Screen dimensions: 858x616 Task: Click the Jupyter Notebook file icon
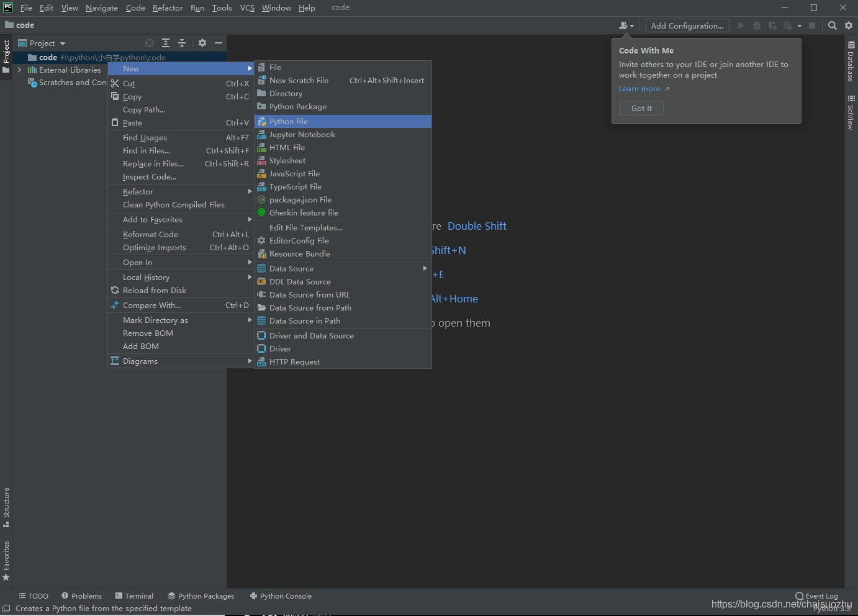[x=262, y=135]
